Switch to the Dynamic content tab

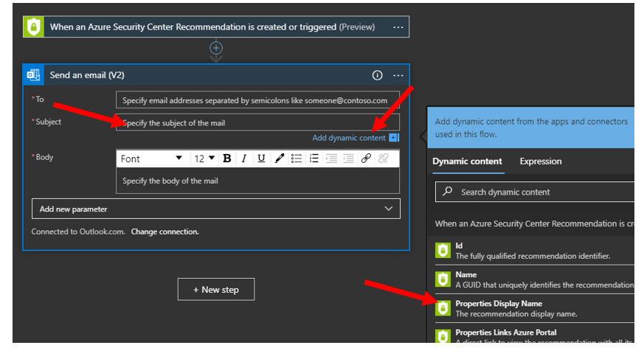pos(468,161)
